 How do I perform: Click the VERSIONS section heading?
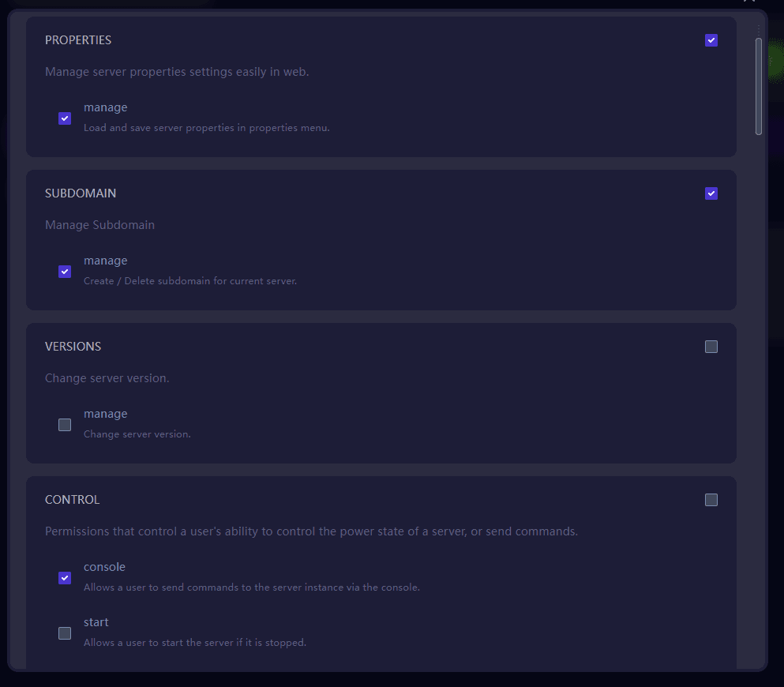click(x=73, y=347)
